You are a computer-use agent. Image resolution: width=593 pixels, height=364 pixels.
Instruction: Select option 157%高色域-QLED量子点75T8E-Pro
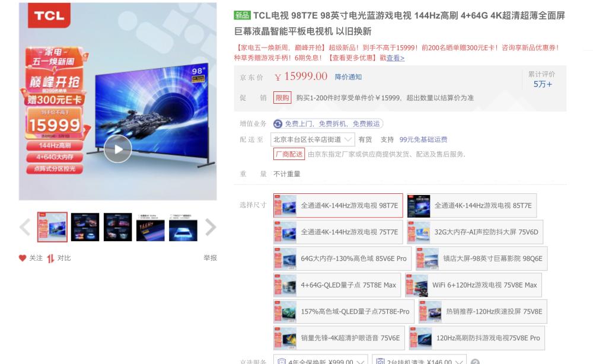coord(344,311)
